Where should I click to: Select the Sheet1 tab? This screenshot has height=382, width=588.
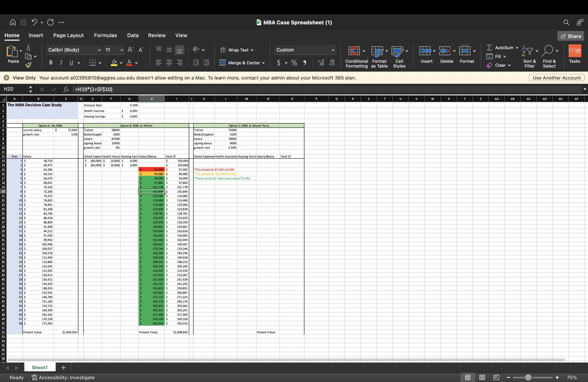tap(40, 367)
